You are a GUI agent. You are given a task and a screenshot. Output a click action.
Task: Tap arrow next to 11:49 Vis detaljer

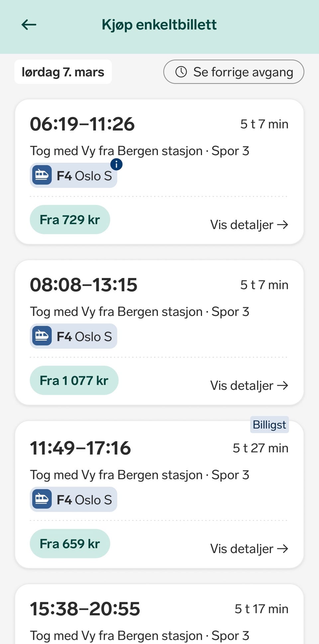[283, 549]
